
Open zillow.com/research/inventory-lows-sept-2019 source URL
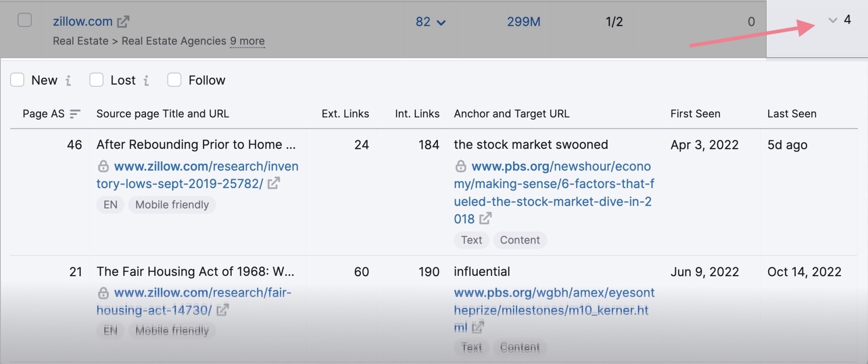click(x=197, y=175)
